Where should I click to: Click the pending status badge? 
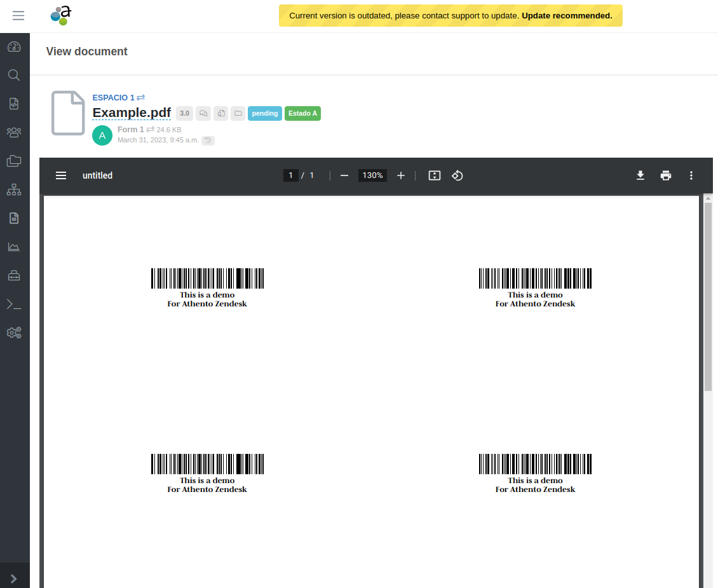(265, 114)
